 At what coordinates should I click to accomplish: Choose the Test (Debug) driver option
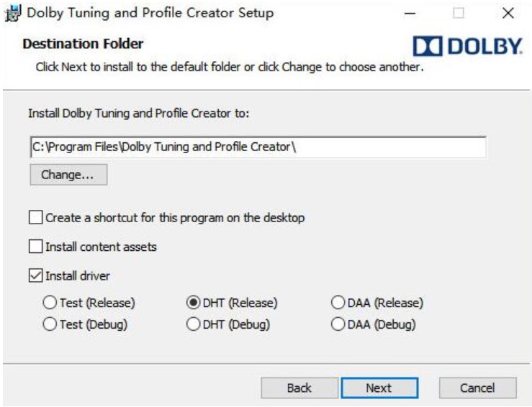50,324
